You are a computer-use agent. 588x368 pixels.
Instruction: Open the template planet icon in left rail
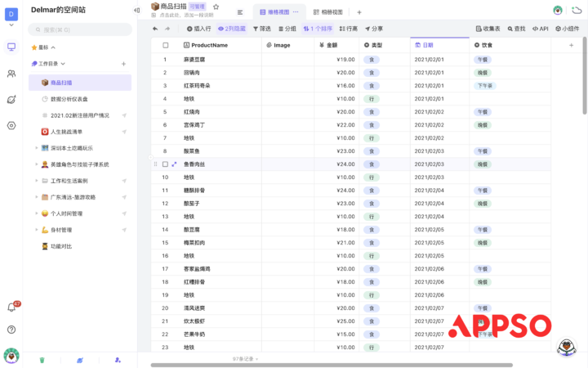click(11, 100)
